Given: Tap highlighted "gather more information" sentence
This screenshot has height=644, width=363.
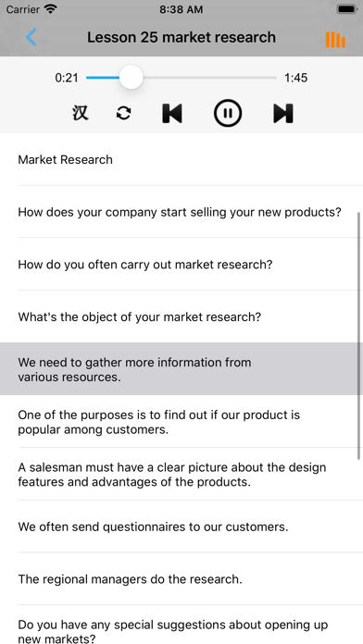Looking at the screenshot, I should point(181,369).
